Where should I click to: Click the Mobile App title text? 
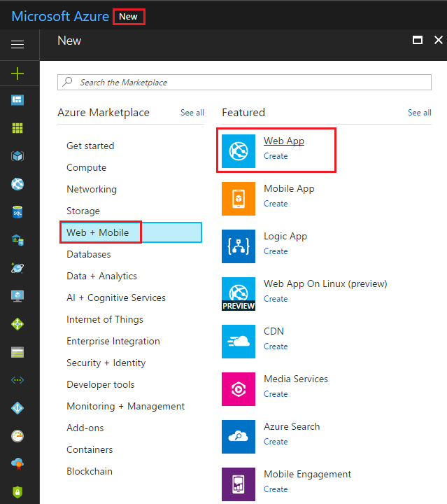click(x=289, y=189)
